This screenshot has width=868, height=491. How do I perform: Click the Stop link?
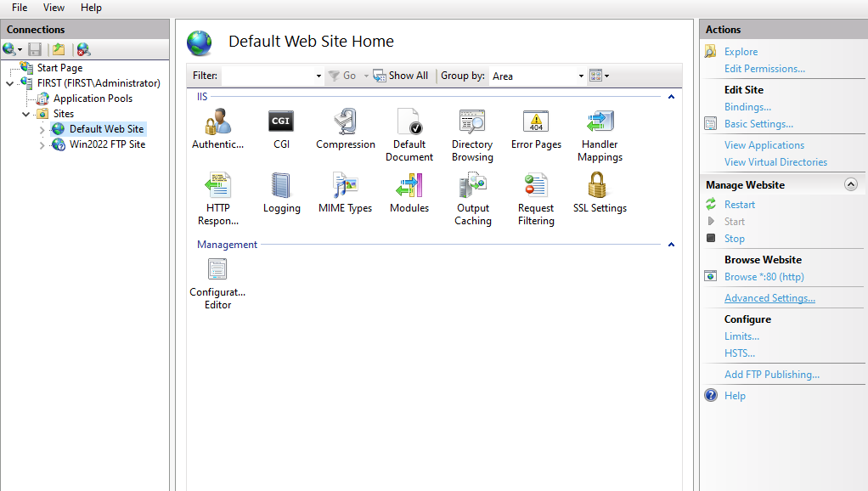tap(734, 239)
